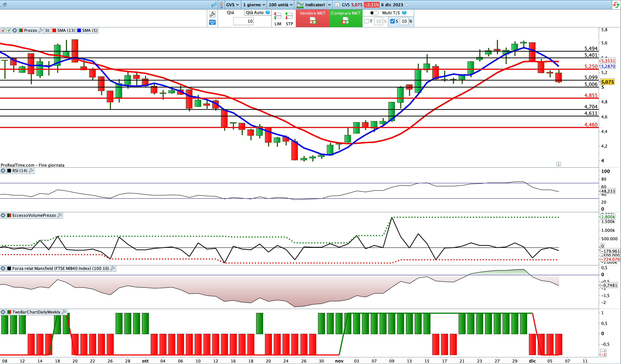Click the price chart info icon bottom right

click(559, 164)
